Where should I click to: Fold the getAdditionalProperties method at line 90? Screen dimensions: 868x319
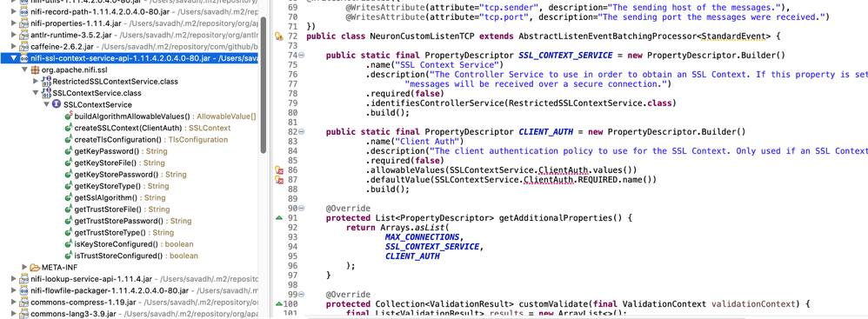(x=302, y=209)
